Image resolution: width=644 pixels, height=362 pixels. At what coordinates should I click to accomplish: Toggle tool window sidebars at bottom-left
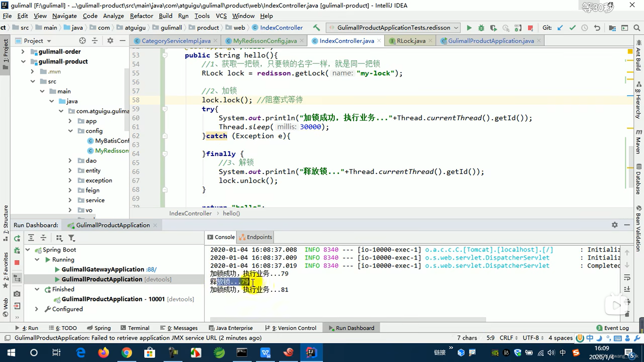[8, 338]
